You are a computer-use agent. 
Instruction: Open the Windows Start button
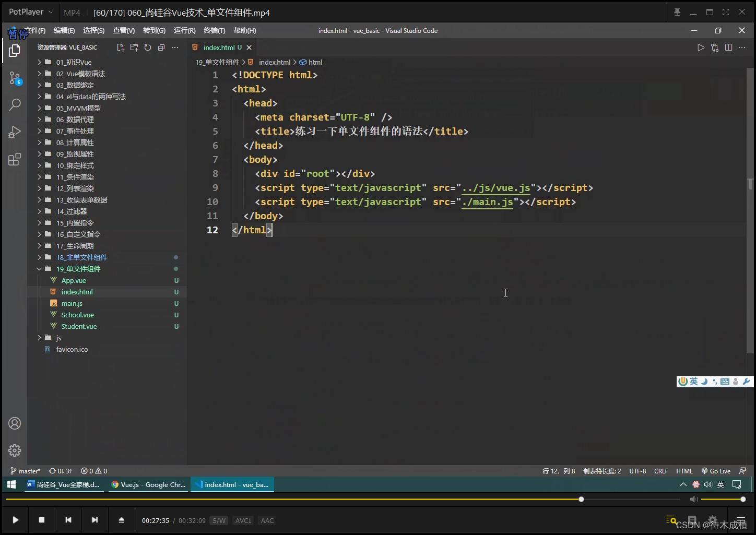point(11,484)
